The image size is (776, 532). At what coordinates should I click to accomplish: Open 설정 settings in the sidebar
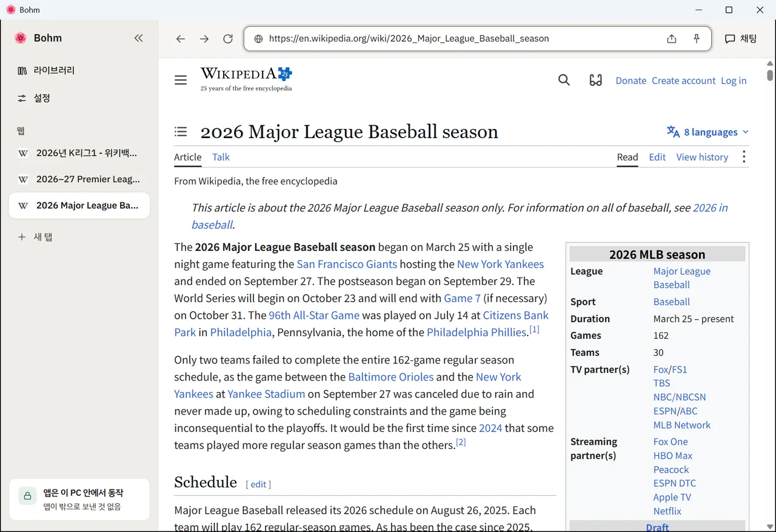point(79,98)
